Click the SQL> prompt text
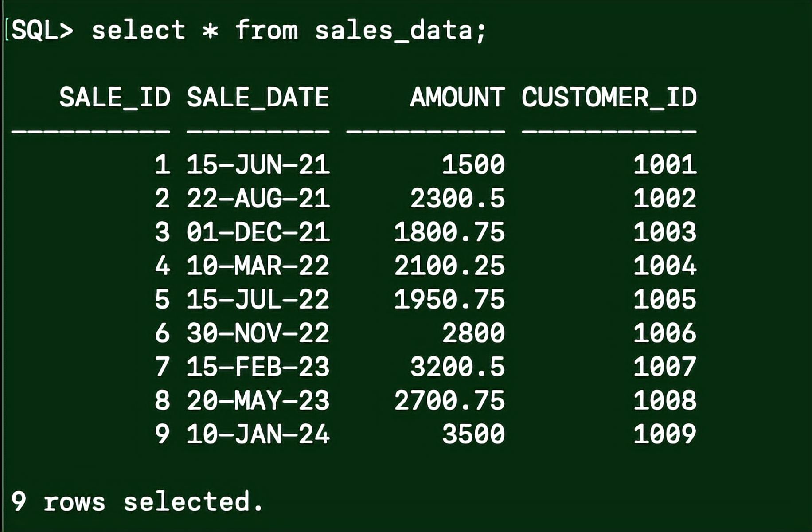The image size is (812, 532). coord(42,31)
